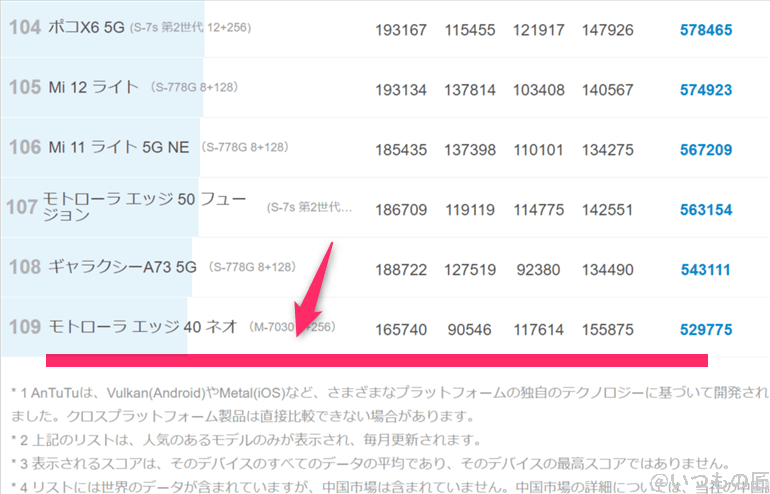Click score value 110101
Viewport: 770px width, 494px height.
pos(538,150)
